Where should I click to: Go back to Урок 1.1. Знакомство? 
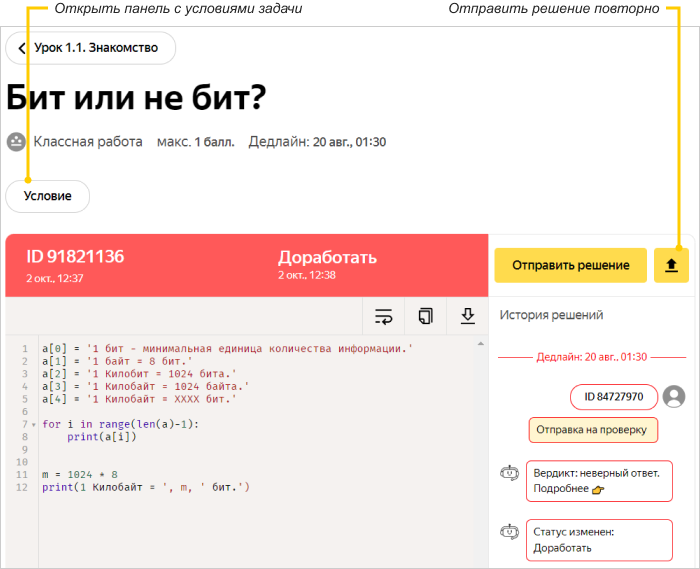91,48
